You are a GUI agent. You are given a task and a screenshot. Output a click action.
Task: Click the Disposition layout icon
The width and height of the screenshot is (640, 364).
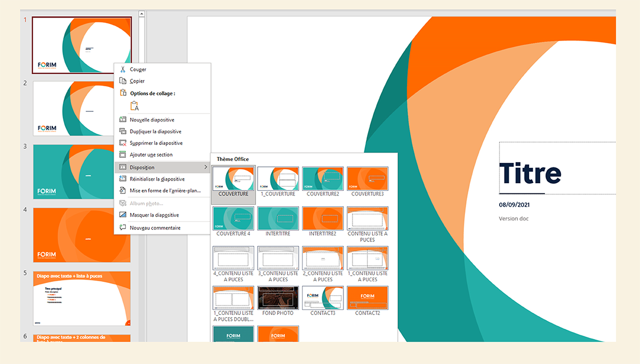pos(123,167)
